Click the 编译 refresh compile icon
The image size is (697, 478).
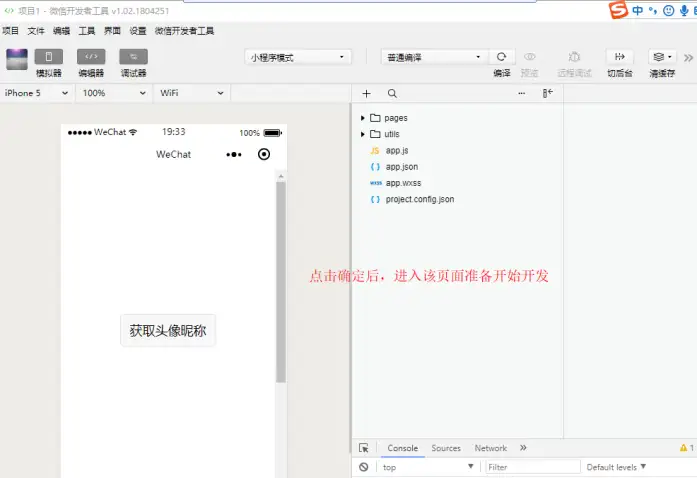[501, 57]
